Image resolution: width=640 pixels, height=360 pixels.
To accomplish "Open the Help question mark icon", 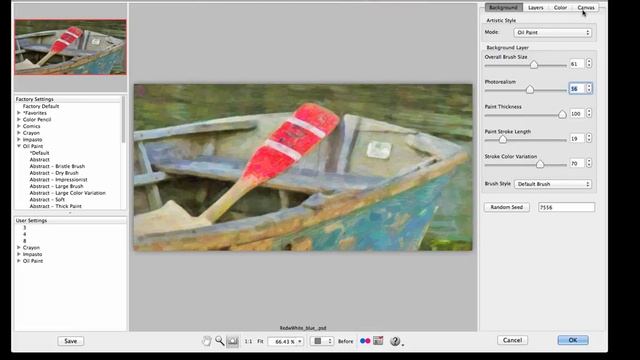I will (x=395, y=341).
